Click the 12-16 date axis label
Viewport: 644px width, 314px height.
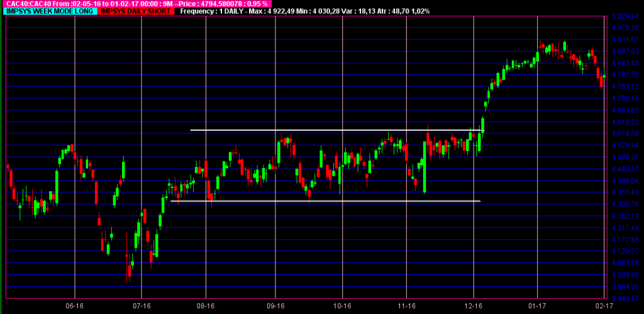point(474,306)
